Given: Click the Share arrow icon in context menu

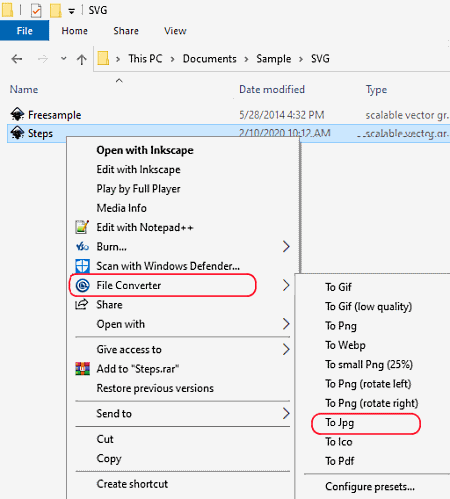Looking at the screenshot, I should point(82,304).
